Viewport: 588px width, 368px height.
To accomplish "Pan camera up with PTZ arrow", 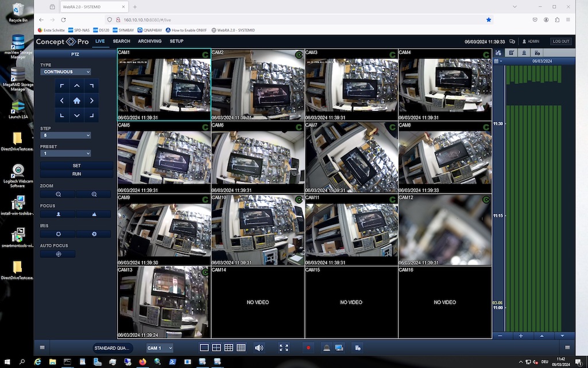I will [x=77, y=86].
